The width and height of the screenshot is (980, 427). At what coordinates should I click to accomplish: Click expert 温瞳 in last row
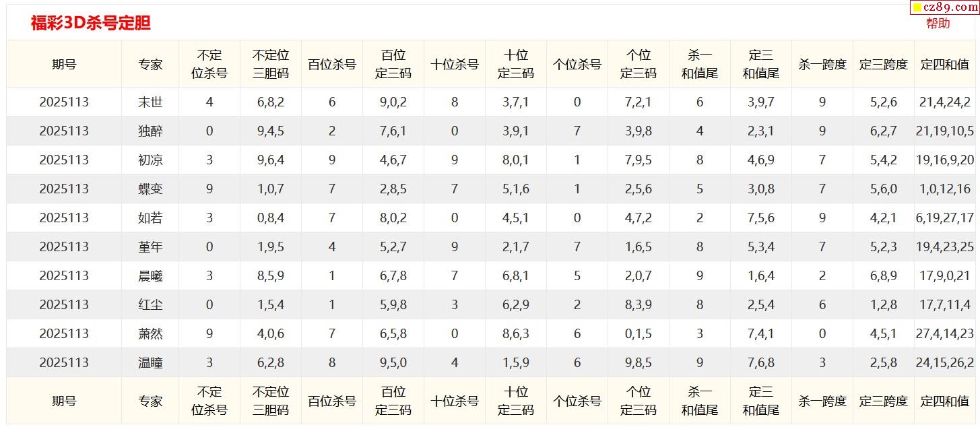[x=150, y=363]
